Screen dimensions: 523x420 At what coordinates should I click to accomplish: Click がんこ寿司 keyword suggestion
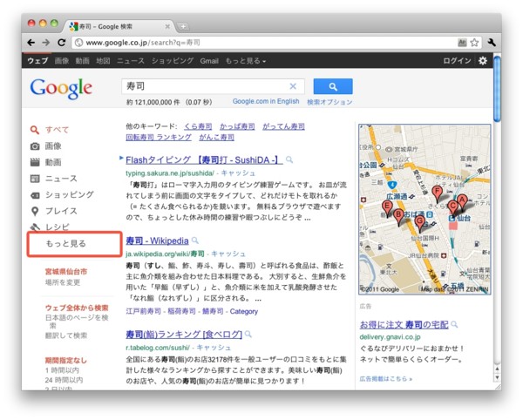click(217, 137)
